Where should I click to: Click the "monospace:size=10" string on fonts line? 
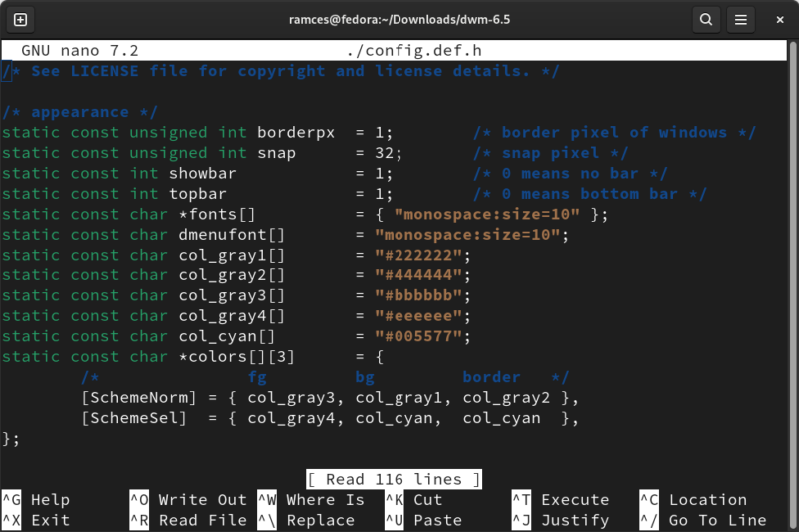[487, 214]
